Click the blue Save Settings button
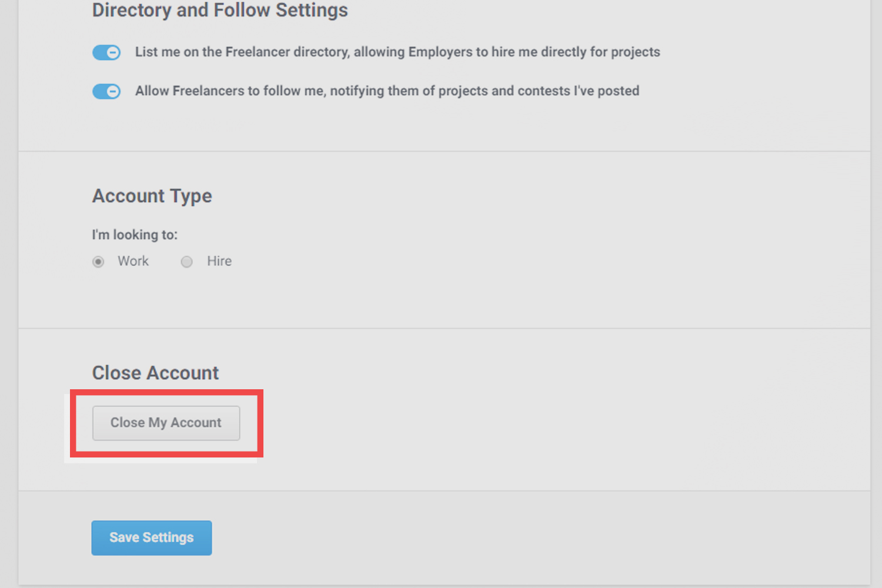 (x=151, y=537)
